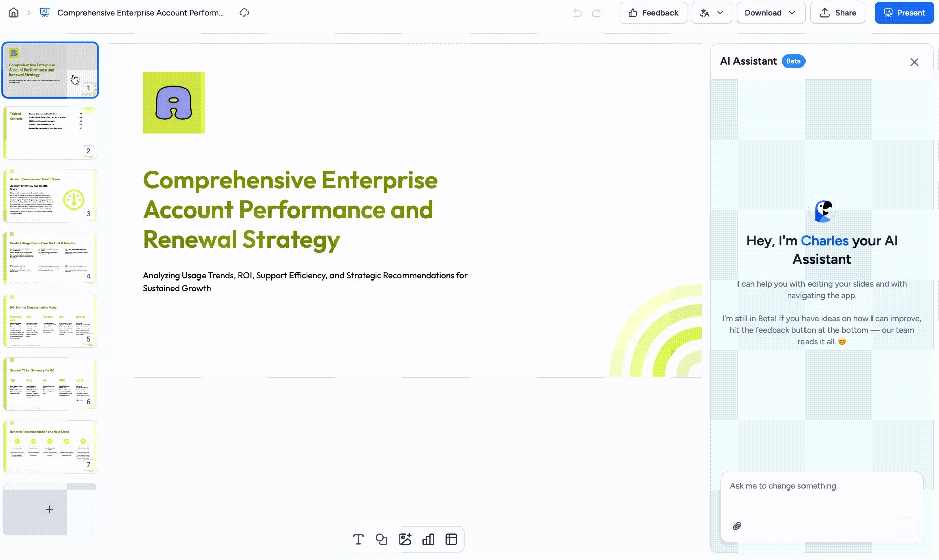Expand the Download dropdown menu

pyautogui.click(x=770, y=13)
